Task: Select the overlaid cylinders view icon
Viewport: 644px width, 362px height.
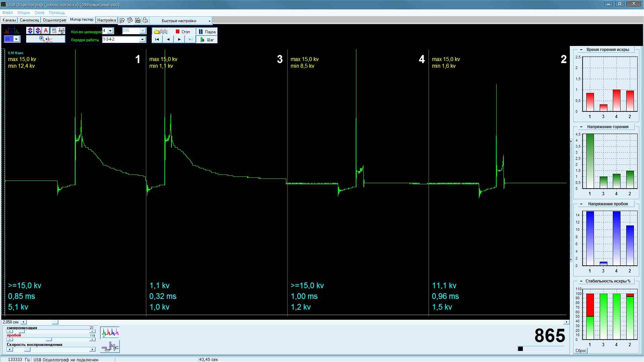Action: click(110, 347)
